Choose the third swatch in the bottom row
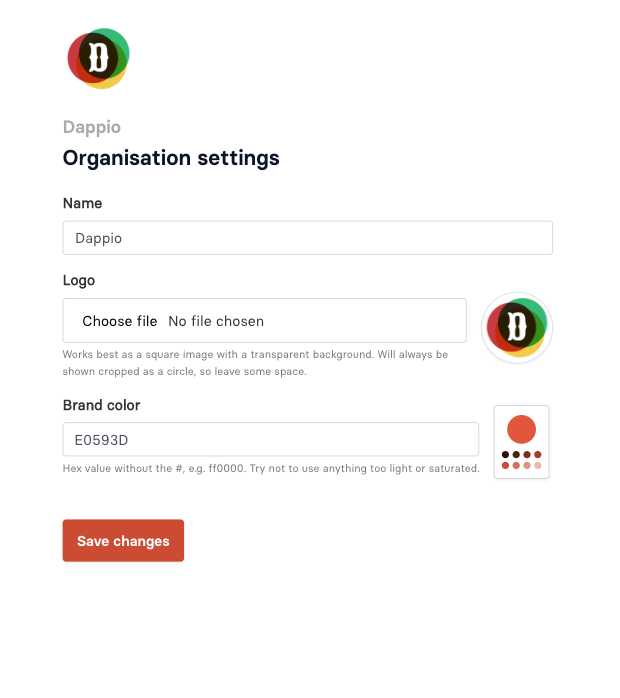 point(527,466)
